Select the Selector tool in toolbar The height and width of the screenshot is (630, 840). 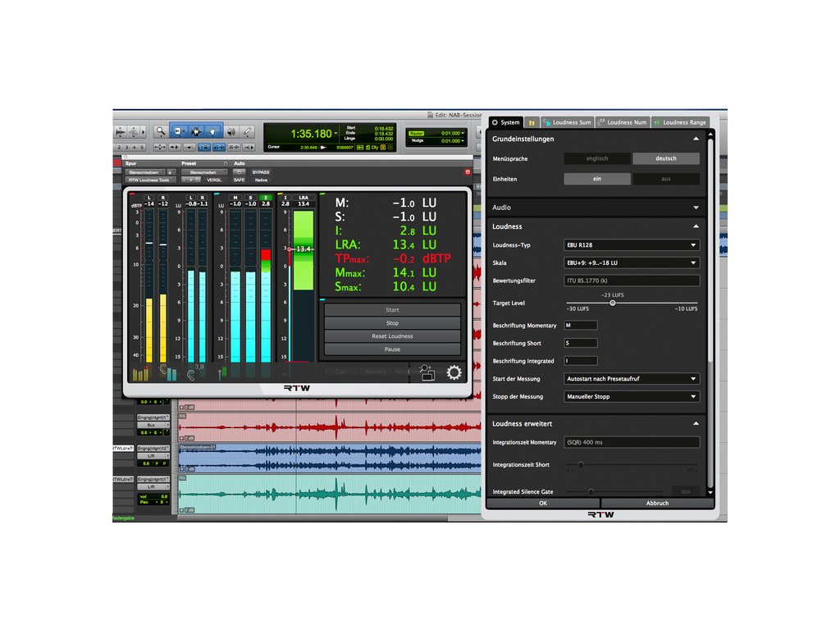(195, 131)
